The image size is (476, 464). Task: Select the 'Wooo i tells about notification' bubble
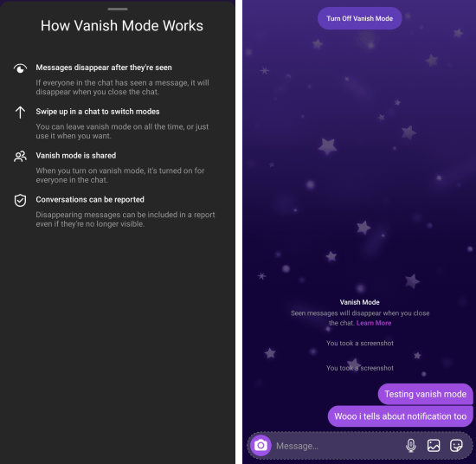(401, 416)
